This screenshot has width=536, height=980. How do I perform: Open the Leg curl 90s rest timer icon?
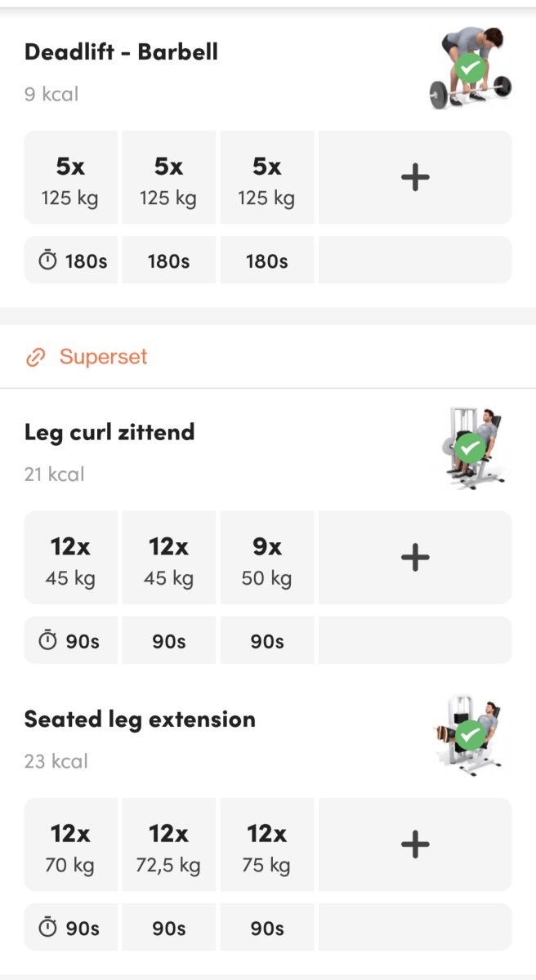pyautogui.click(x=49, y=641)
